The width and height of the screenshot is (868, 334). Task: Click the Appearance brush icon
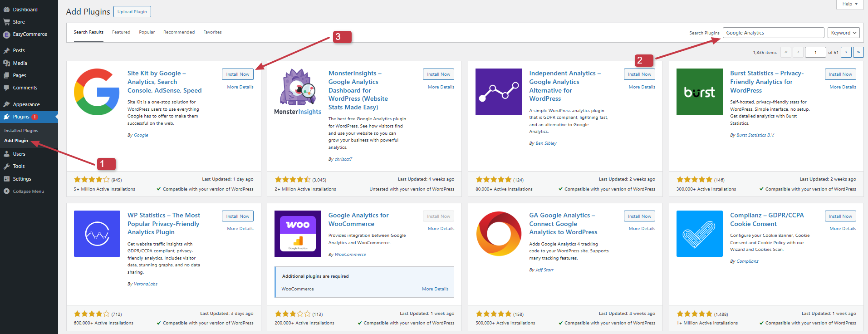pyautogui.click(x=6, y=104)
